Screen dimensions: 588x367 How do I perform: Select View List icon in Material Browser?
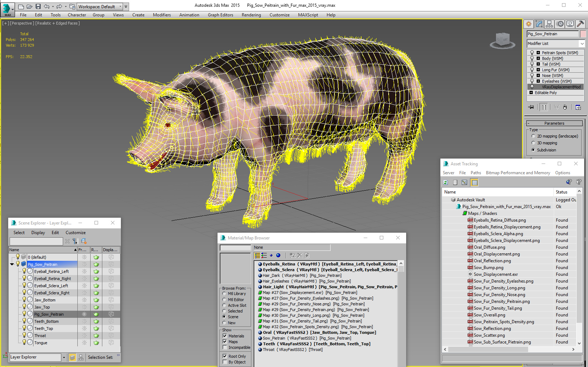pos(257,255)
